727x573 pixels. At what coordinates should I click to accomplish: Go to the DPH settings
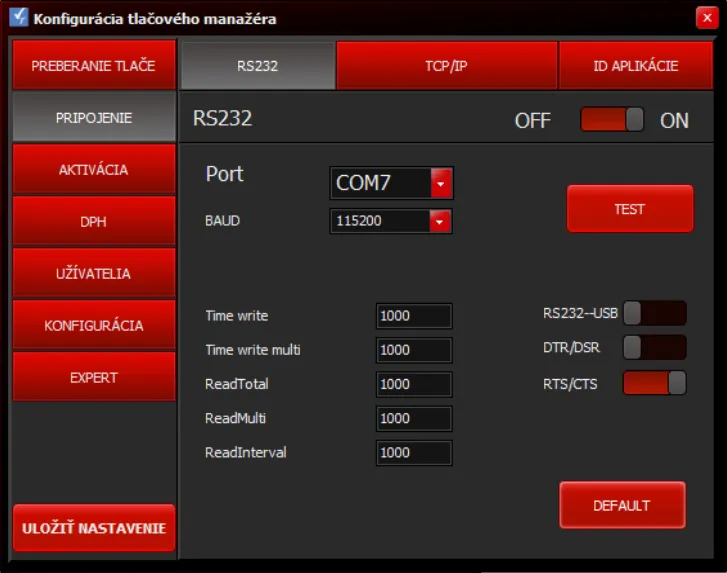tap(94, 221)
